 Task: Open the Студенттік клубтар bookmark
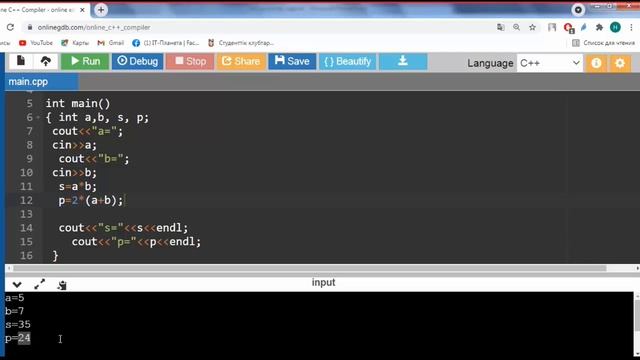pos(241,43)
